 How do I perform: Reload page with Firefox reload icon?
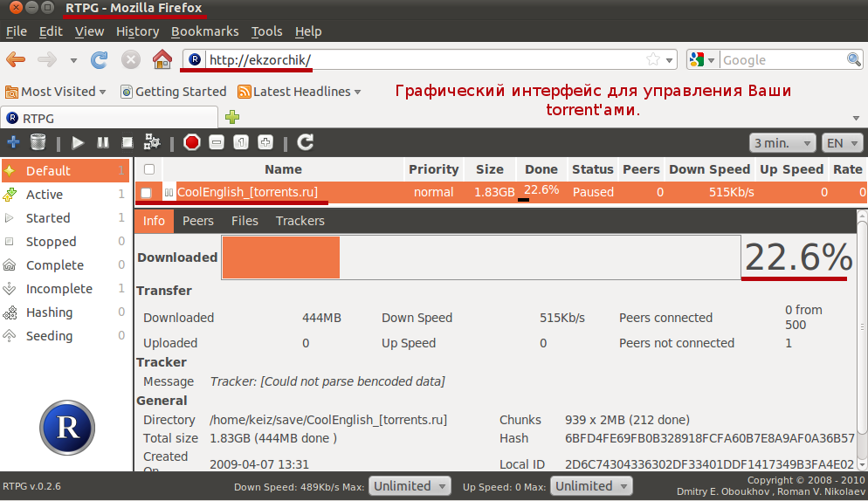pos(100,59)
